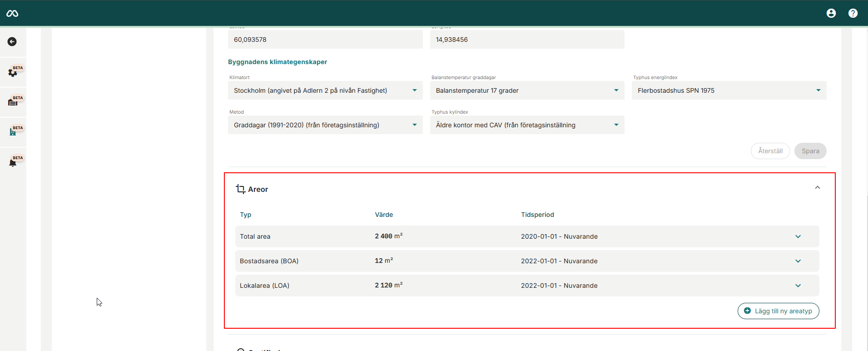Screen dimensions: 868x351
Task: Click the latitude field showing 60,093578
Action: pyautogui.click(x=325, y=40)
